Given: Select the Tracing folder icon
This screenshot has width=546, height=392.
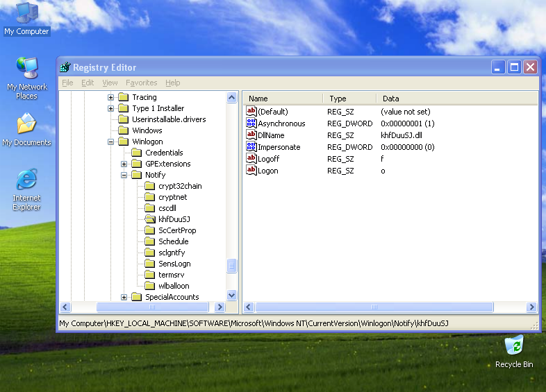Looking at the screenshot, I should (123, 97).
